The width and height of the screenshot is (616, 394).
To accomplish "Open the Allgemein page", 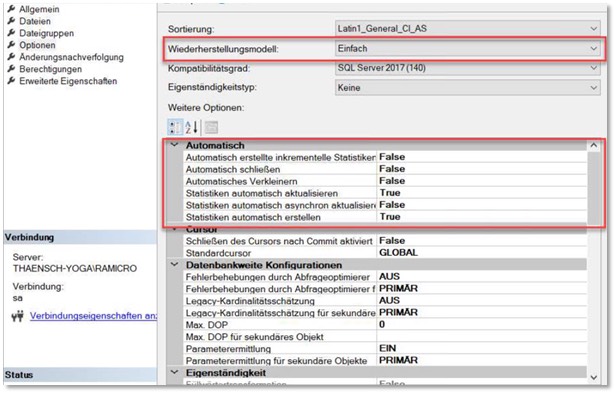I will [39, 9].
